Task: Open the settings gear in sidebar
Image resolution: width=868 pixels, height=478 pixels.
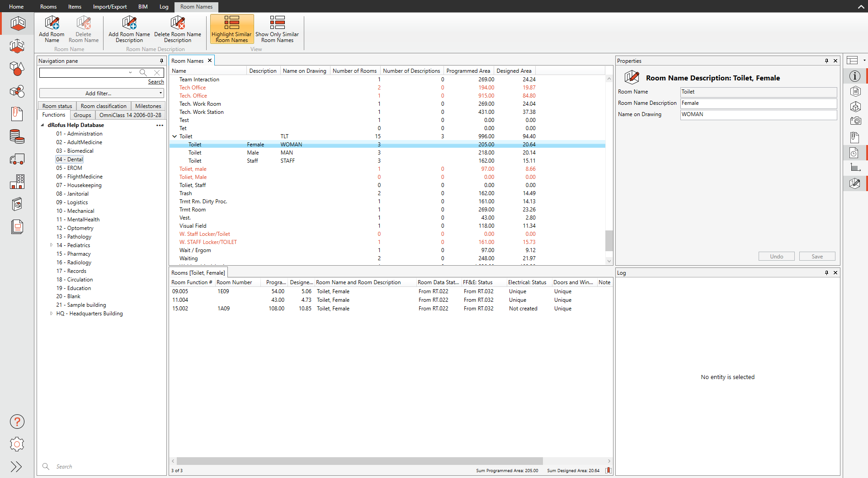Action: click(17, 444)
